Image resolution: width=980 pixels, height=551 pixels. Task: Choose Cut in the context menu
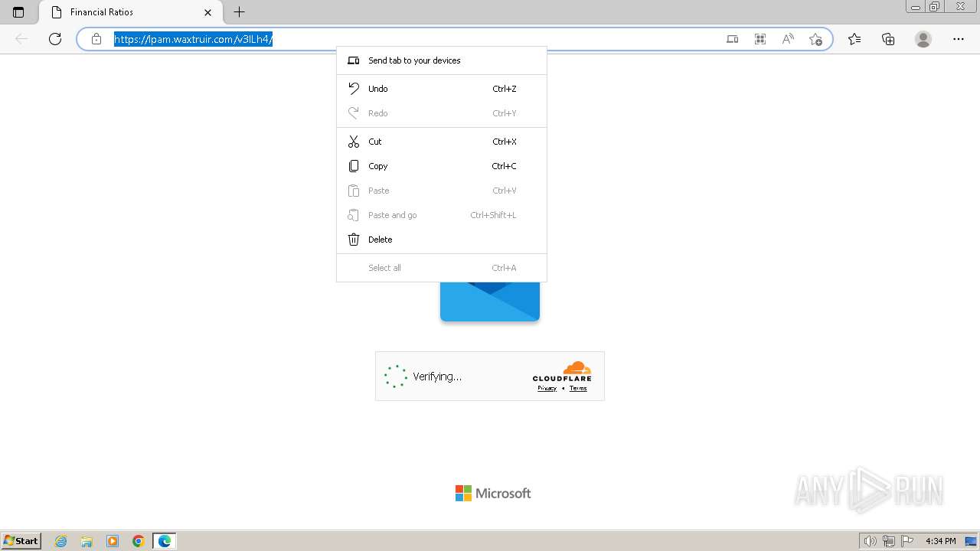point(442,142)
